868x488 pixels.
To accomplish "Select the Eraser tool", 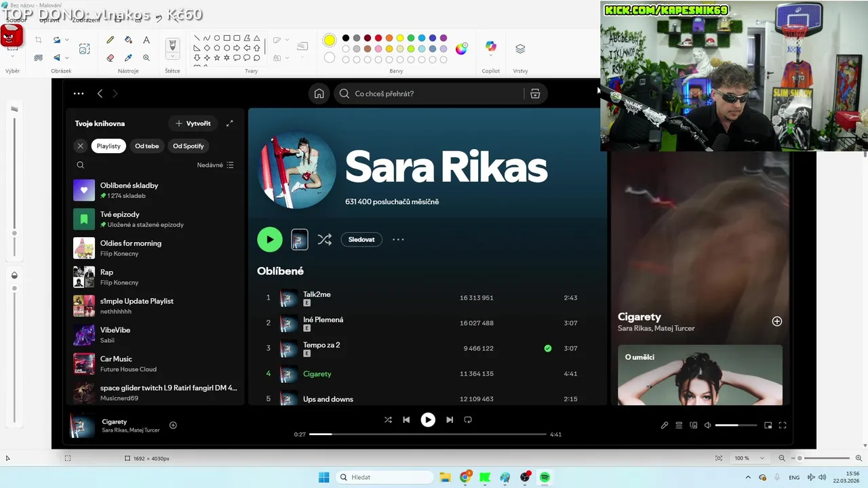I will (x=110, y=58).
